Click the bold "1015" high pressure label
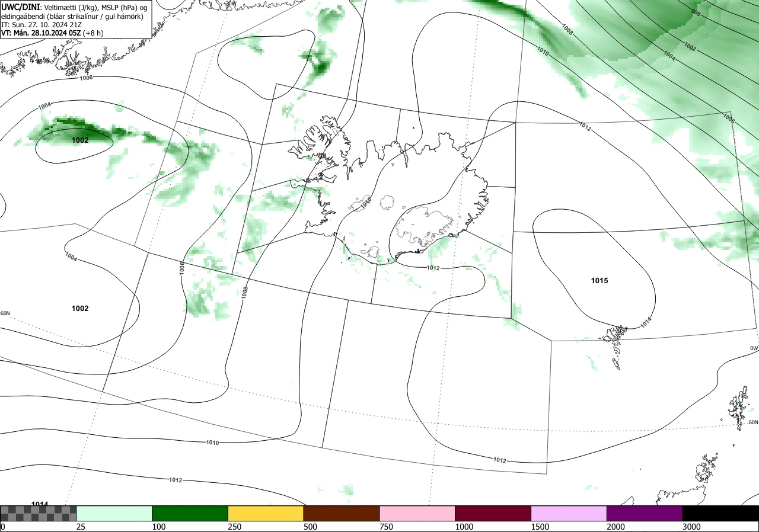The height and width of the screenshot is (532, 759). point(599,281)
